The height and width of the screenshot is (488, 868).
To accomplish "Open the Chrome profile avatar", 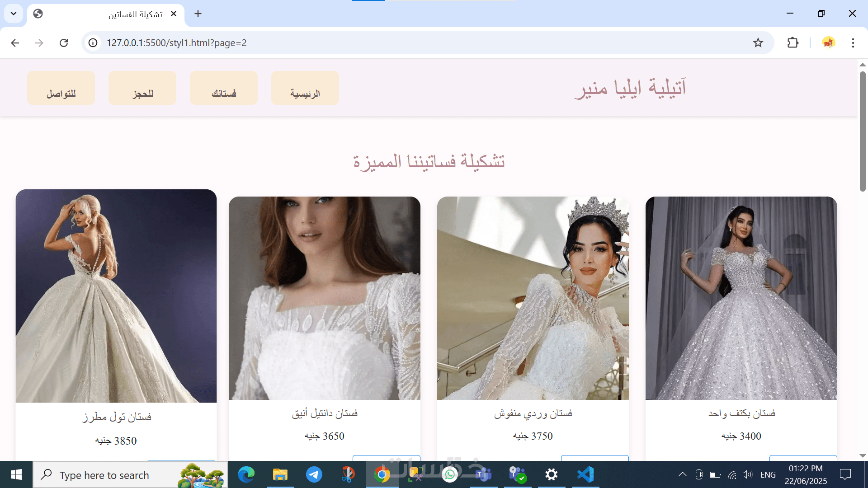I will 828,43.
